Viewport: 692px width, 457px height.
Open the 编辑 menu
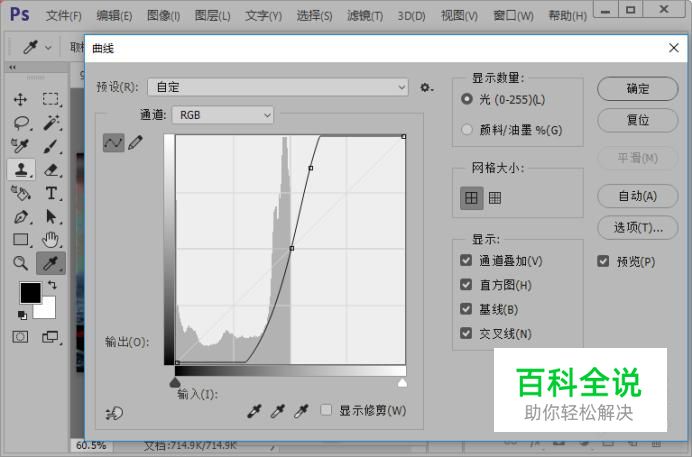click(x=114, y=16)
